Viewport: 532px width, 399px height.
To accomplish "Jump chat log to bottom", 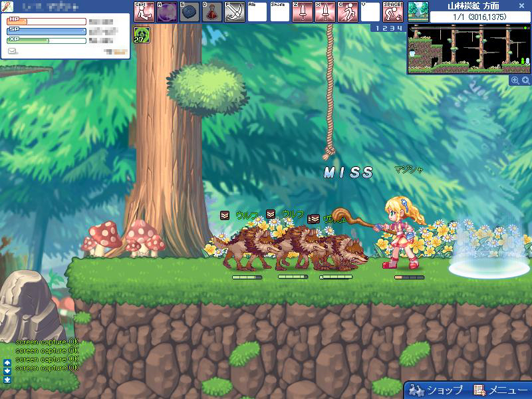I will pyautogui.click(x=7, y=379).
